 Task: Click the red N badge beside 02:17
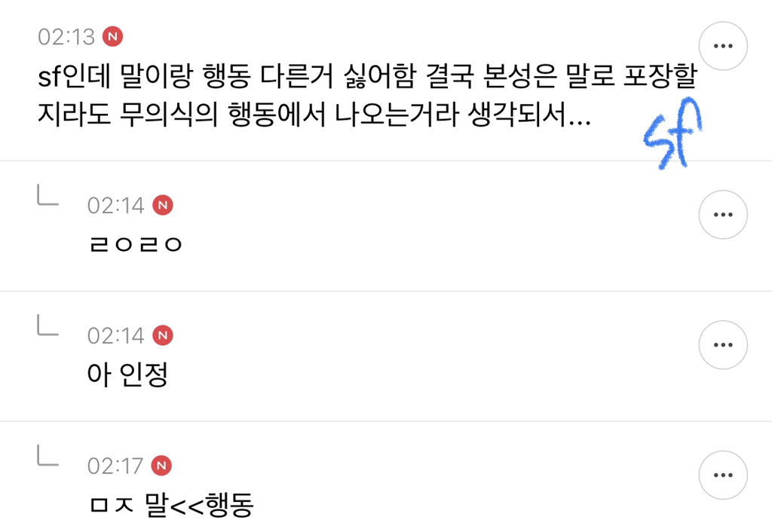[x=161, y=466]
